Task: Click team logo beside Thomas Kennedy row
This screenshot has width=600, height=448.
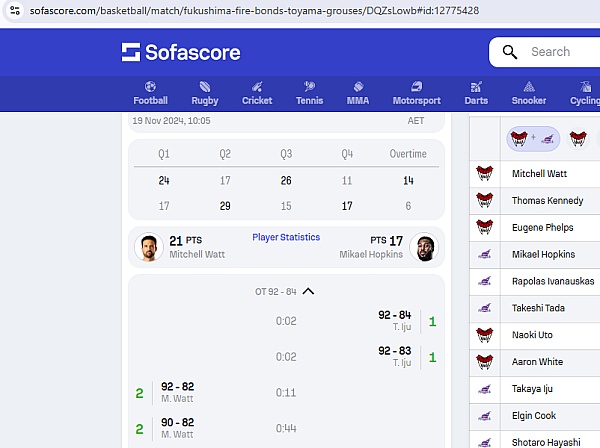Action: [x=484, y=200]
